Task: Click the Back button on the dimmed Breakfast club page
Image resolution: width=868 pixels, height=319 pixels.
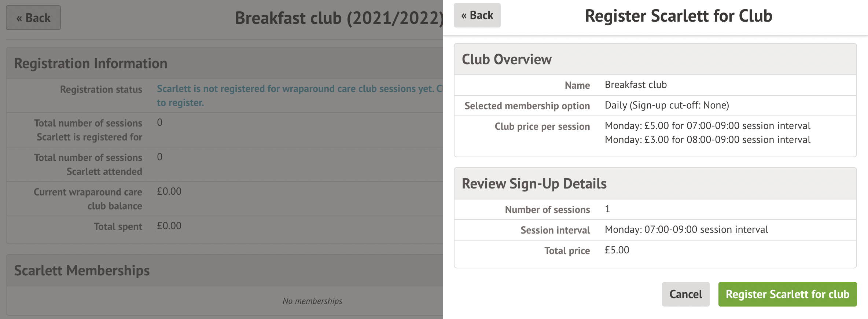Action: tap(33, 18)
